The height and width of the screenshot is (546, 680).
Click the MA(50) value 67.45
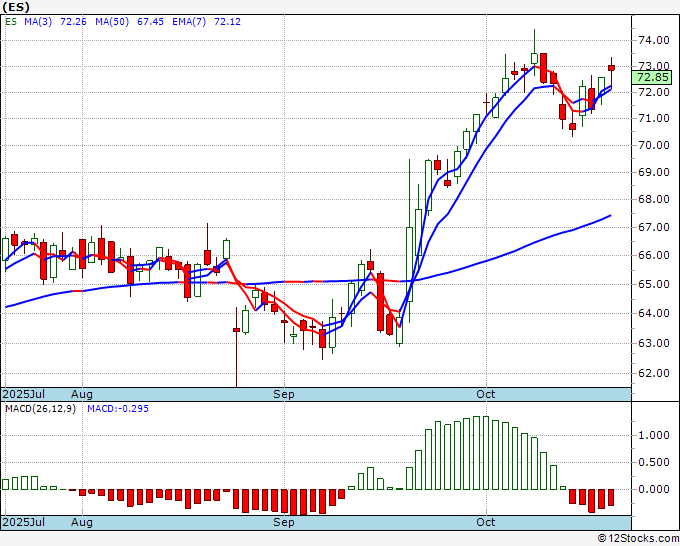point(150,22)
